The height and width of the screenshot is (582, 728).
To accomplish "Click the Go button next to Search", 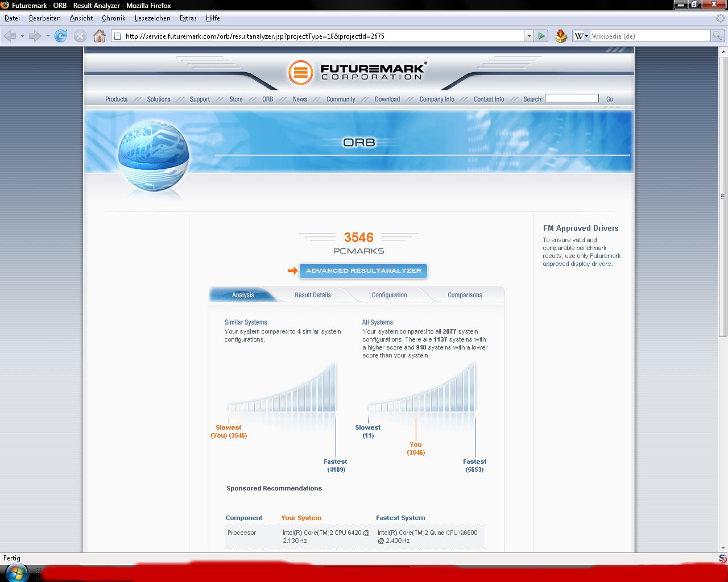I will point(610,99).
